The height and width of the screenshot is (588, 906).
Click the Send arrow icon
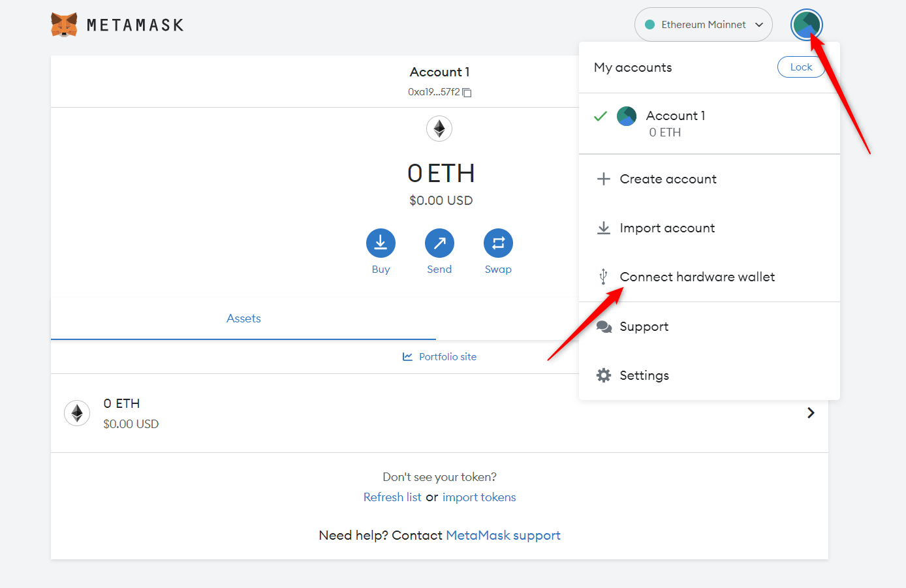point(439,243)
